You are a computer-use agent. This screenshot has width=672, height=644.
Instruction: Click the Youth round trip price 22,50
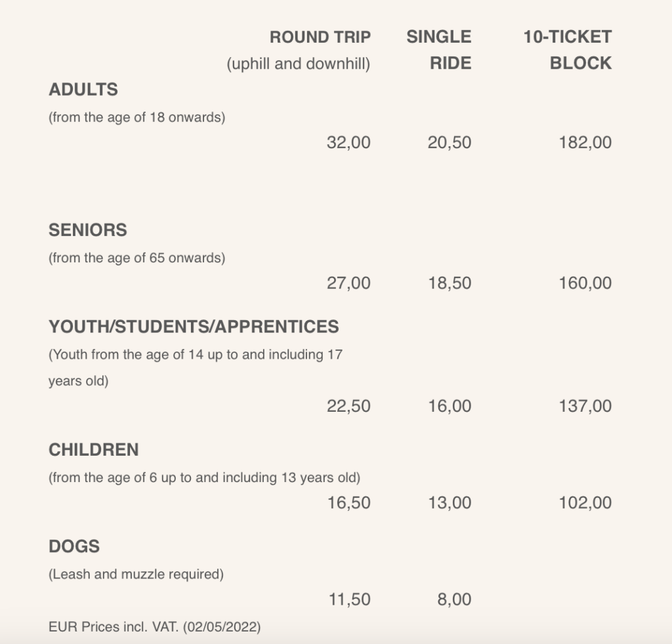[x=348, y=406]
